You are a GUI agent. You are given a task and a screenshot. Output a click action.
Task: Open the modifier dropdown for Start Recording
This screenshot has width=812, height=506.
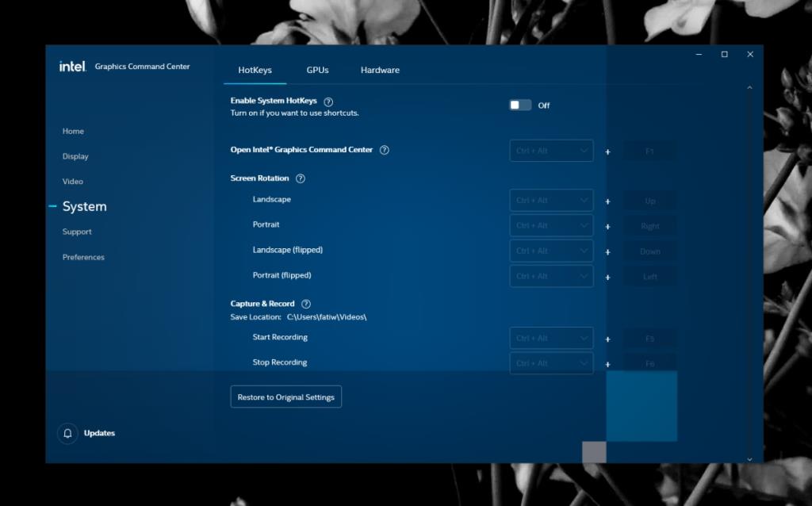(x=551, y=337)
